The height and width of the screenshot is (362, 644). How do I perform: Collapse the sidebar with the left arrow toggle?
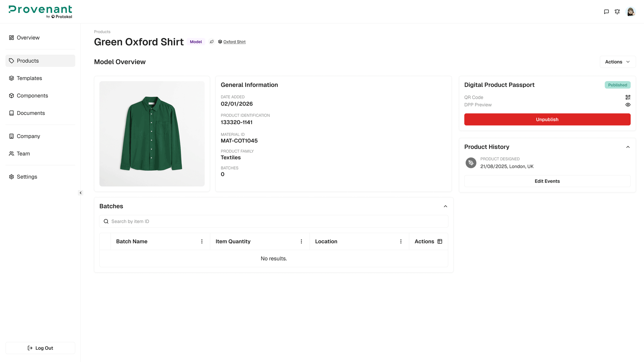[80, 193]
